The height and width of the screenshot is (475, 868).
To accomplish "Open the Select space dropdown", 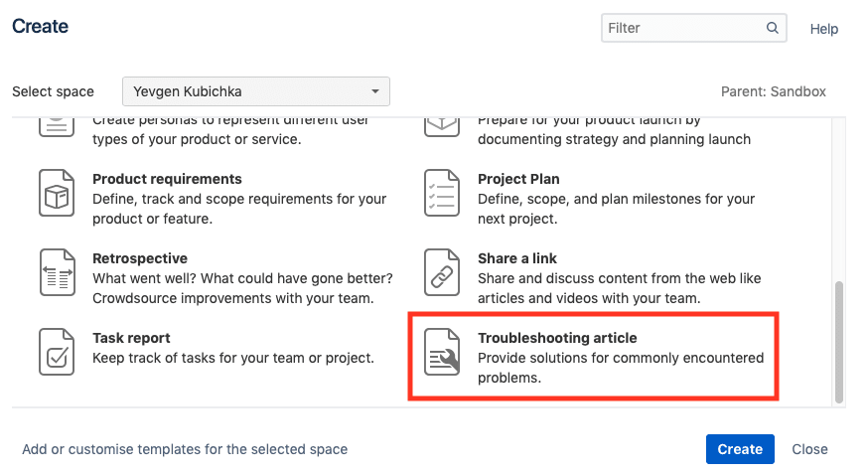I will coord(255,91).
